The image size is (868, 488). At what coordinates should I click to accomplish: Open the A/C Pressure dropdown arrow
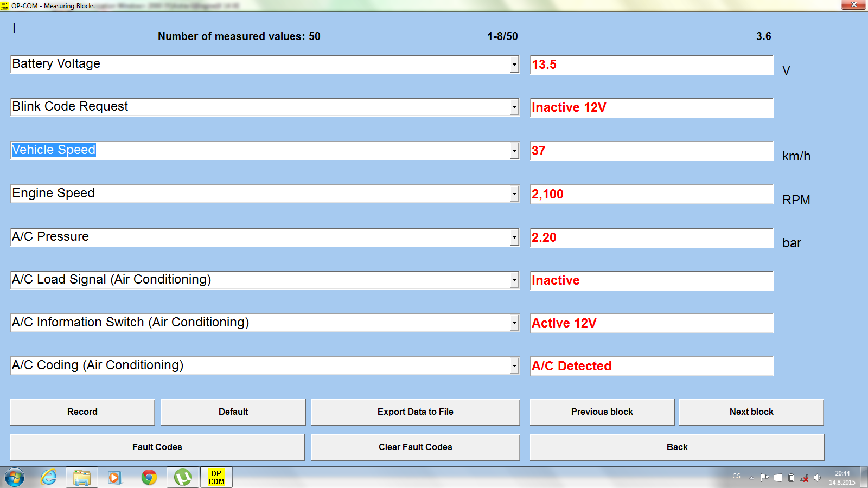(x=514, y=237)
